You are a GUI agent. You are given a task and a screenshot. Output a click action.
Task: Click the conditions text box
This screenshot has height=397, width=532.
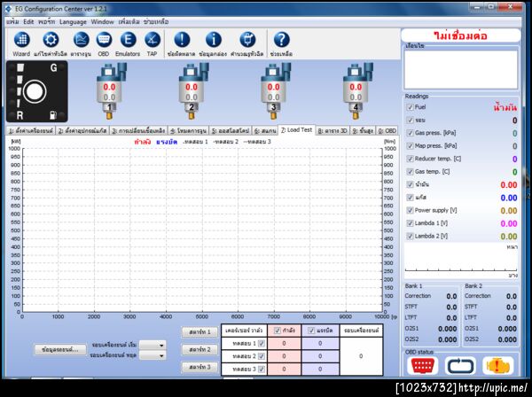pyautogui.click(x=461, y=69)
